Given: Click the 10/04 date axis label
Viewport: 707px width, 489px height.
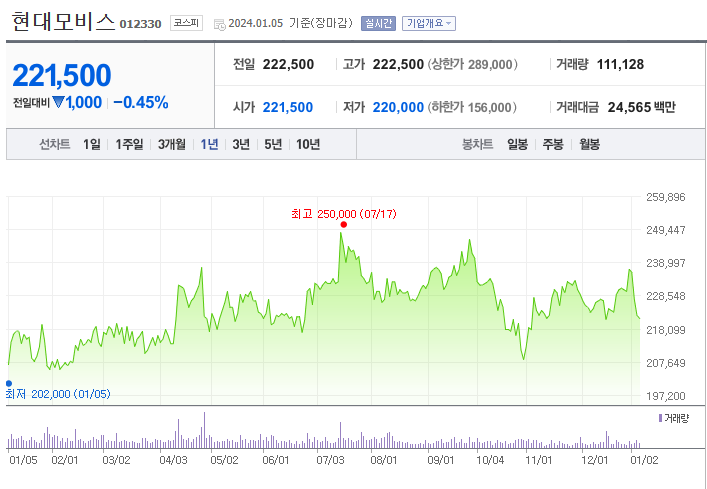Looking at the screenshot, I should (x=490, y=460).
